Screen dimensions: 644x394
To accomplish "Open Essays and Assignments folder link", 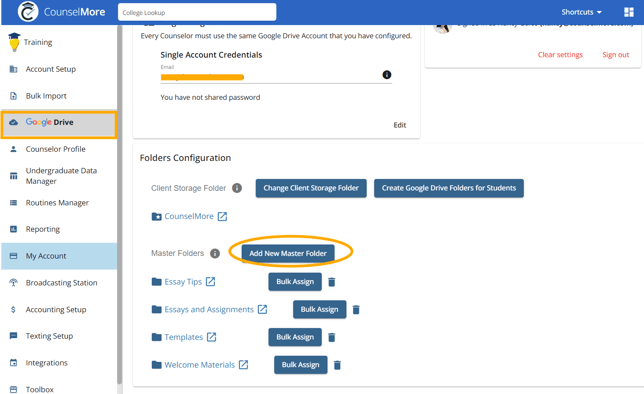I will click(x=209, y=309).
